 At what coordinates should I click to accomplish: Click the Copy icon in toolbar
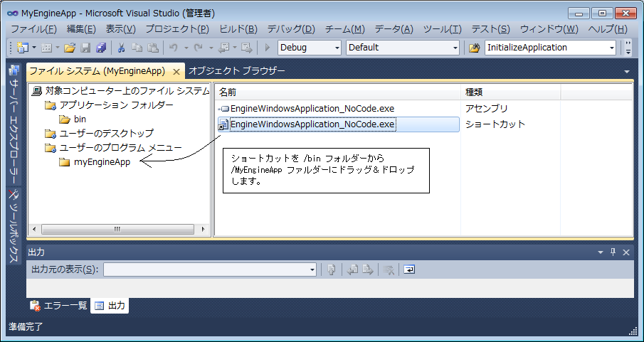coord(137,48)
